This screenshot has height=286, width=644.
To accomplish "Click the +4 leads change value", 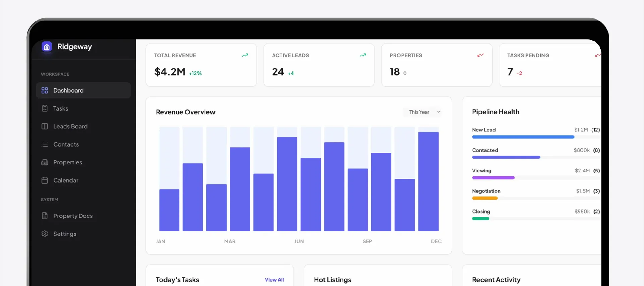I will point(291,73).
